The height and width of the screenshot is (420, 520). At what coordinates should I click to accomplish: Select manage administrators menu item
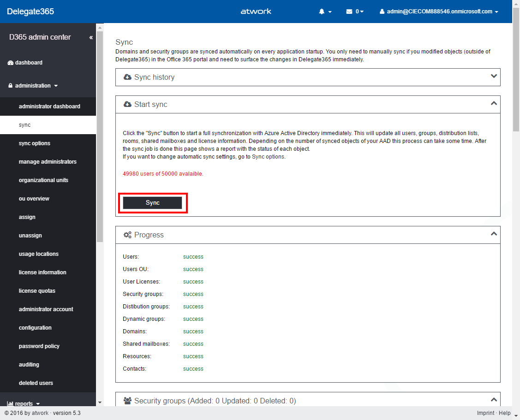48,162
